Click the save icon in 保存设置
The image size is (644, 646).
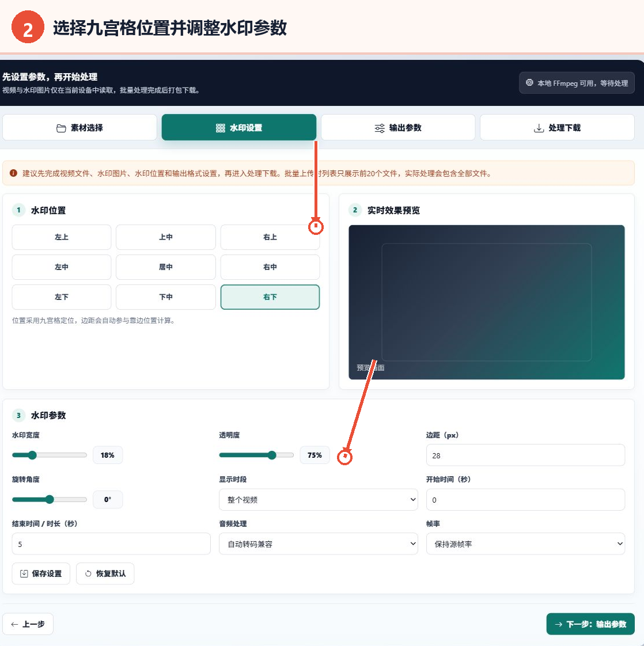pos(24,573)
